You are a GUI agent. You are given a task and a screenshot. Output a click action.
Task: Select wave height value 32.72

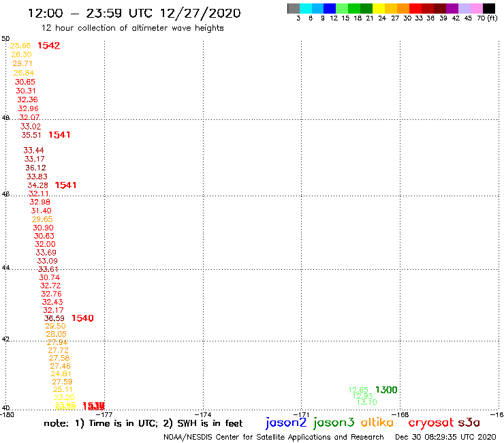[50, 286]
